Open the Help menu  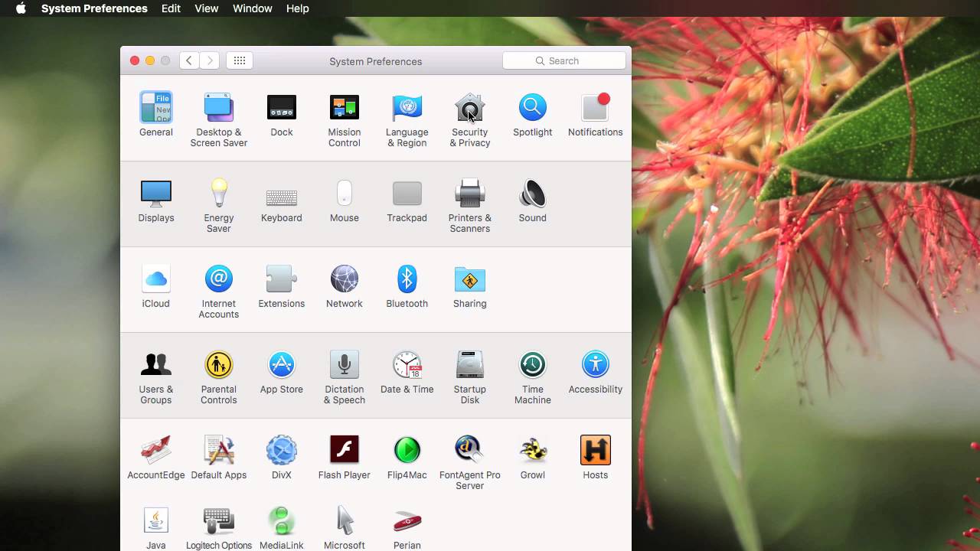[x=298, y=8]
